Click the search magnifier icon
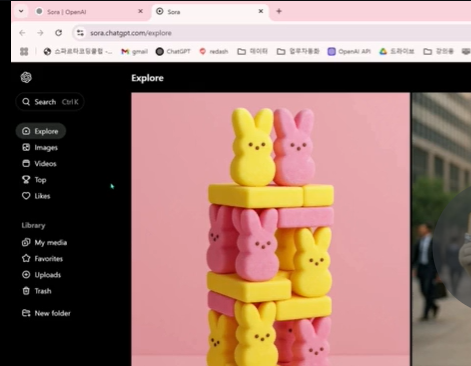Screen dimensions: 471x366 [x=26, y=102]
